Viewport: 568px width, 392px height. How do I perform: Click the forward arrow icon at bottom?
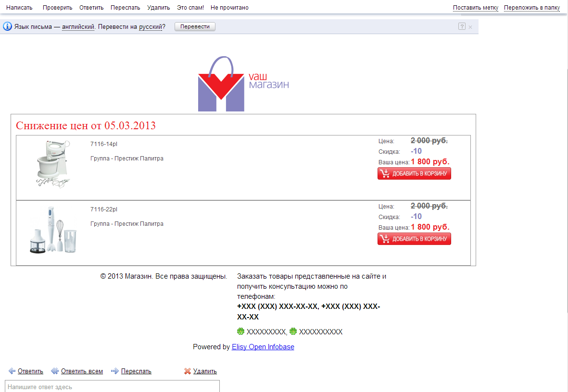pyautogui.click(x=115, y=371)
